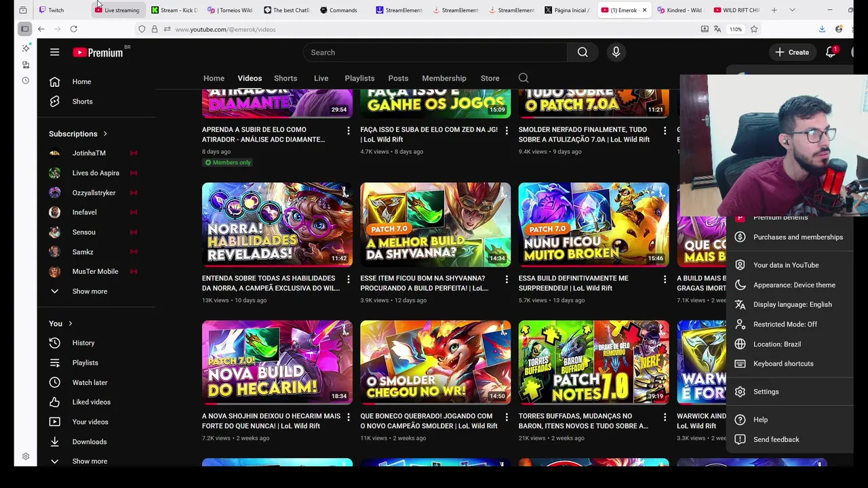Go to Home in sidebar
868x488 pixels.
96,81
